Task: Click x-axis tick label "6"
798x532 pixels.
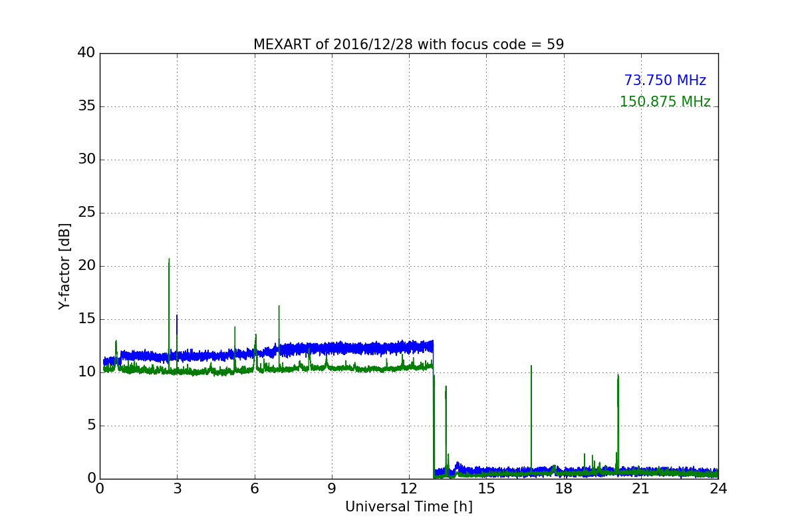Action: click(x=254, y=489)
